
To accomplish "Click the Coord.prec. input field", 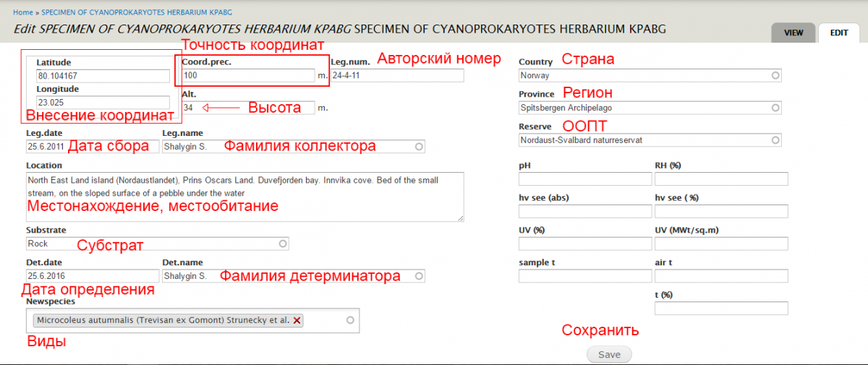I will [x=247, y=75].
